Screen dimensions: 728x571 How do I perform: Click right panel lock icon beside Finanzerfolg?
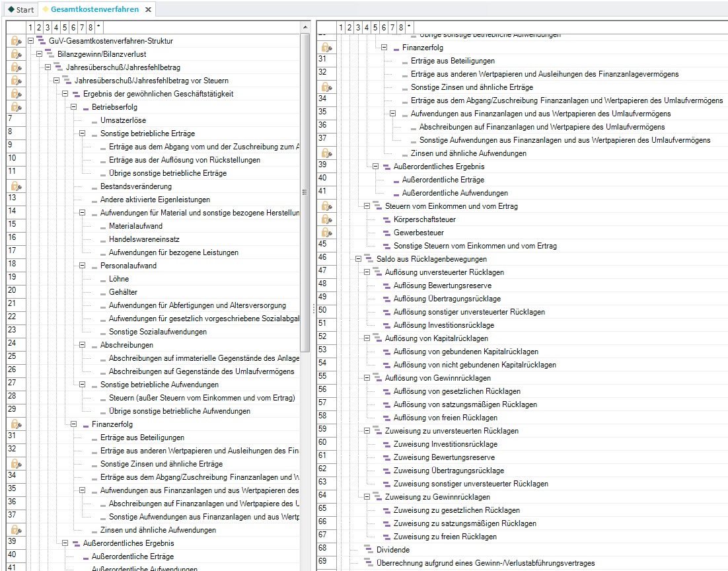coord(327,48)
